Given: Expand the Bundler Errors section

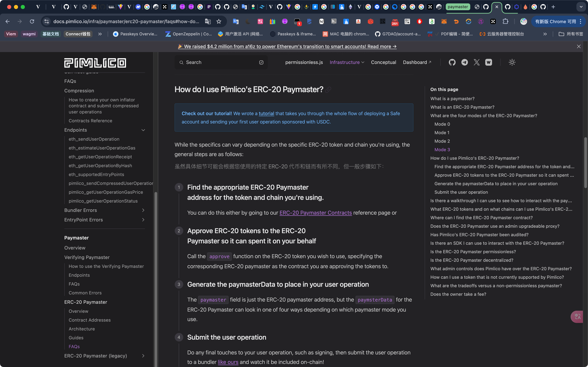Looking at the screenshot, I should click(143, 210).
